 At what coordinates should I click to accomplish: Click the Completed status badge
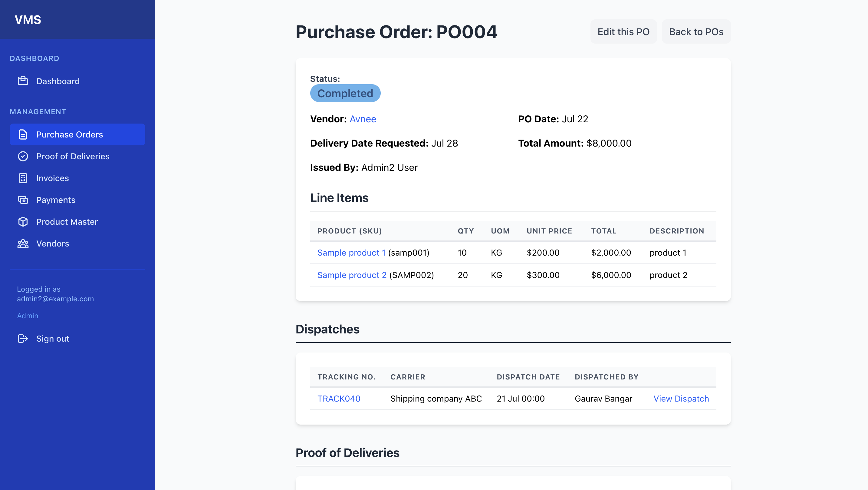coord(345,93)
